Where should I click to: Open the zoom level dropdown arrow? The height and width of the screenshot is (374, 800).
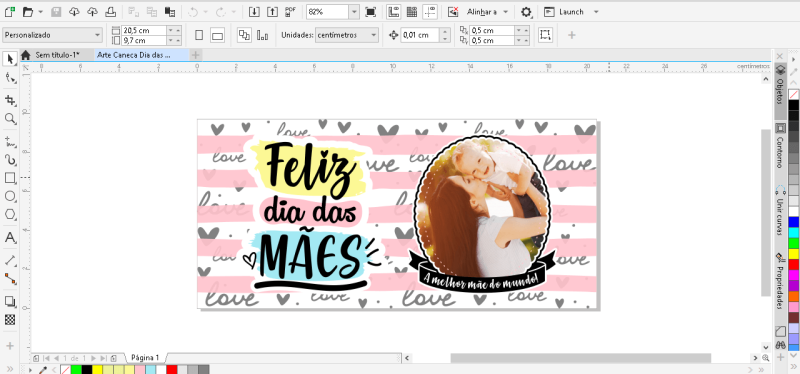[x=354, y=11]
